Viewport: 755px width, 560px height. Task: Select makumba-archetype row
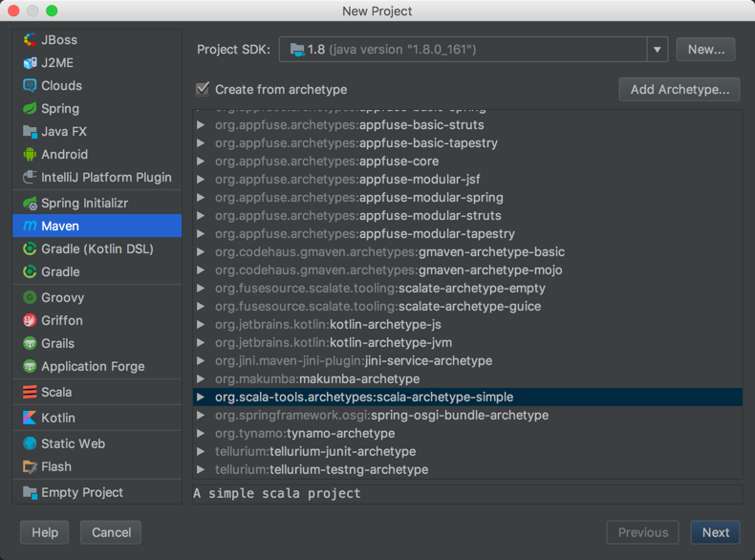tap(467, 379)
